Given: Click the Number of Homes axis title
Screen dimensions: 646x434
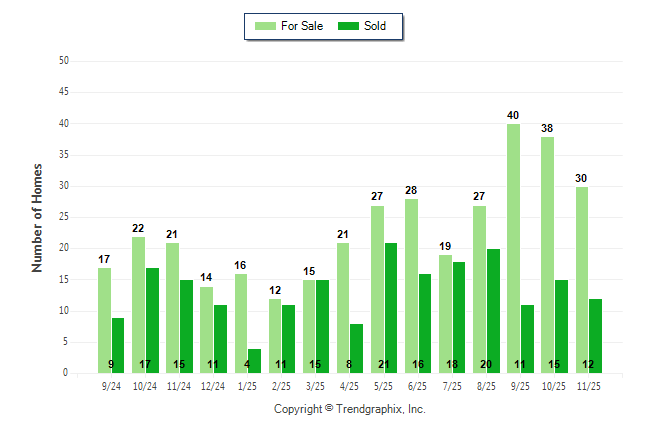Looking at the screenshot, I should tap(37, 217).
